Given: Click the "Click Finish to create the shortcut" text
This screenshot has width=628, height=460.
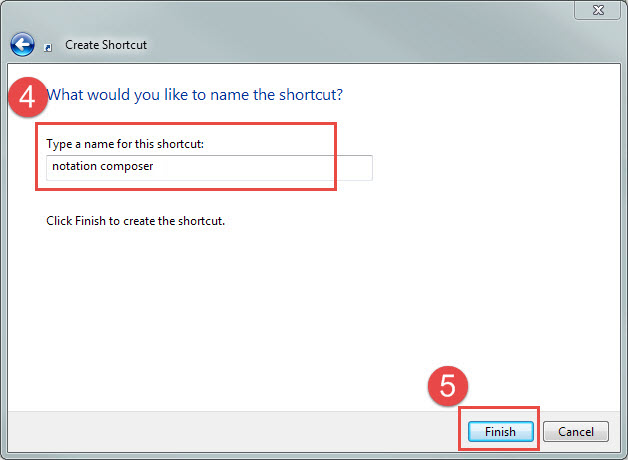Looking at the screenshot, I should tap(135, 220).
